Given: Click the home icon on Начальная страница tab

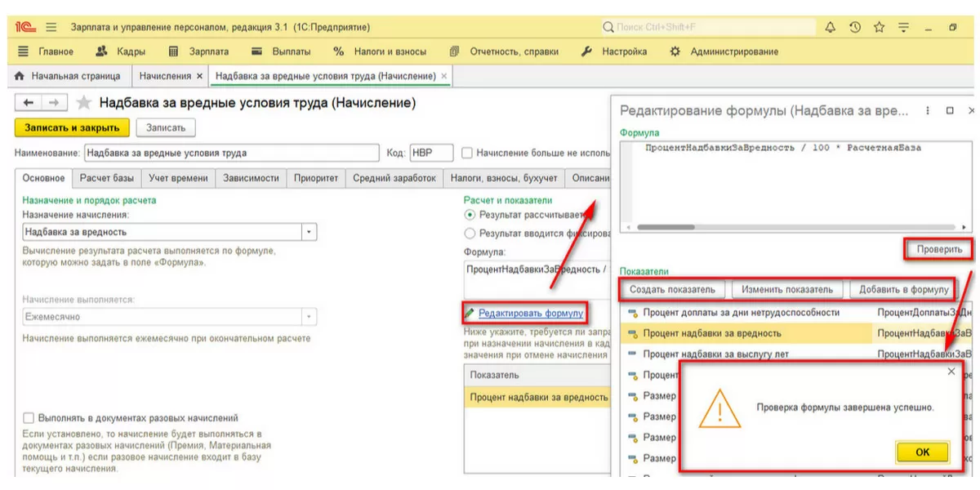Looking at the screenshot, I should [20, 76].
